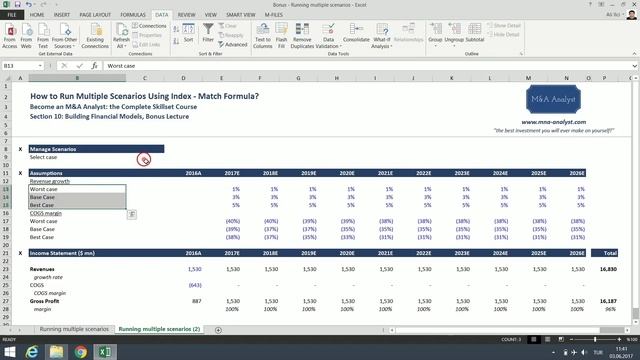Click the From Text import icon
Screen dimensions: 640x360
click(43, 36)
